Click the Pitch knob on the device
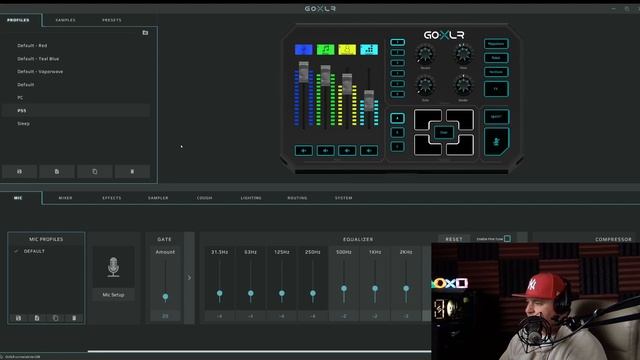The width and height of the screenshot is (640, 360). coord(463,54)
